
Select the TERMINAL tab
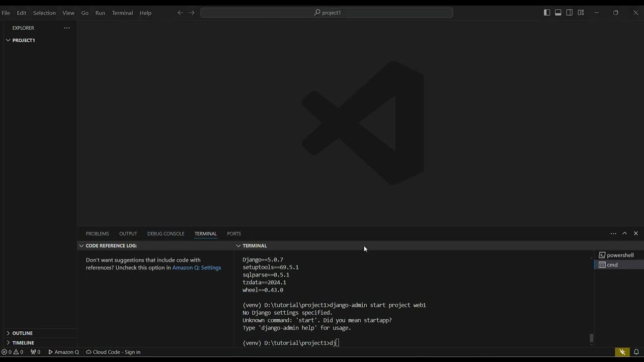tap(205, 234)
